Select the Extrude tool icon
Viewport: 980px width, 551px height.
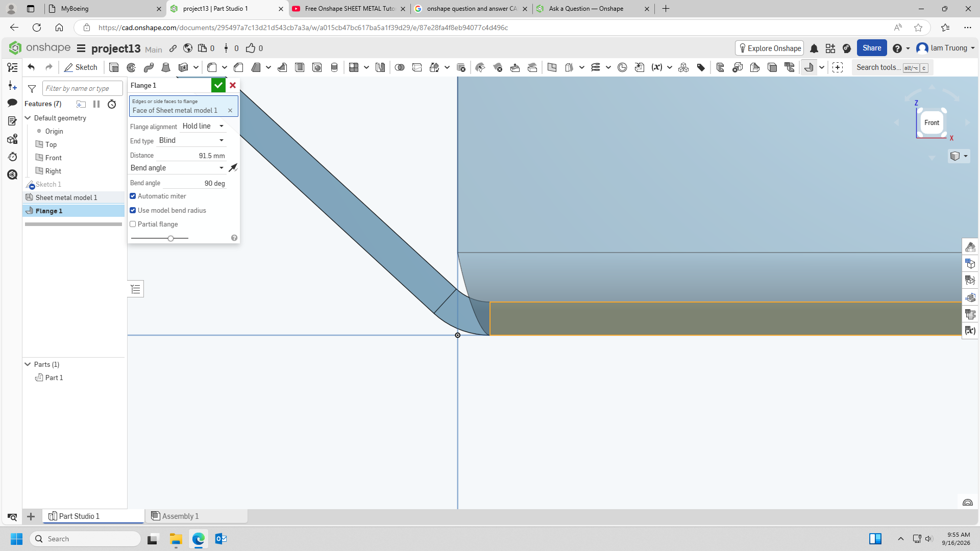[x=114, y=67]
